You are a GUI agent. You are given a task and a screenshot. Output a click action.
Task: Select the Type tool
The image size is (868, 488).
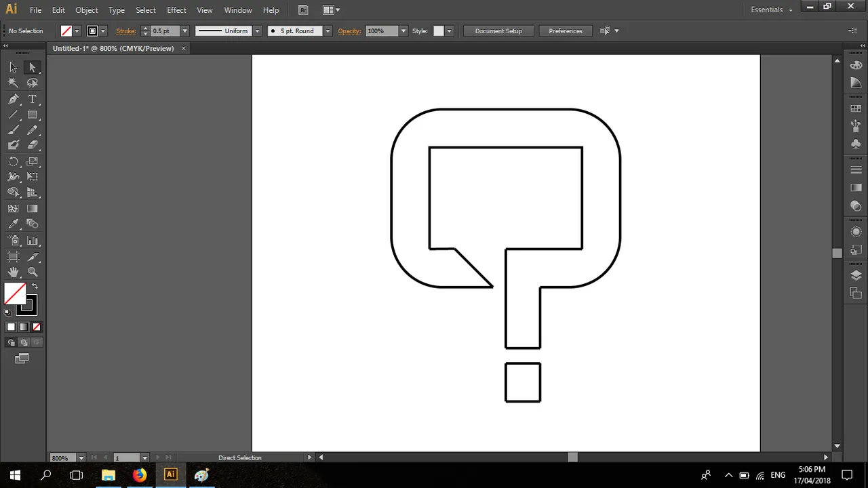click(x=32, y=99)
